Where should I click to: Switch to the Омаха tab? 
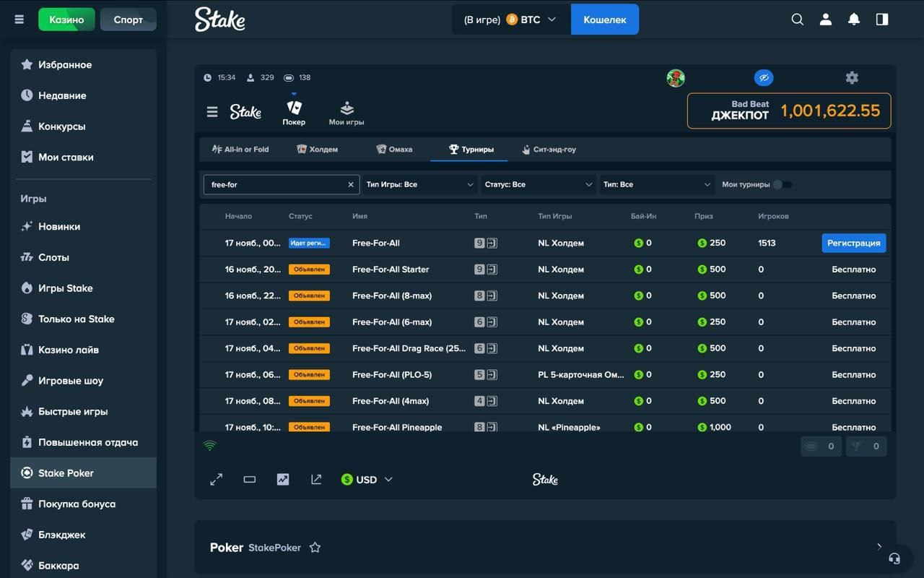394,150
